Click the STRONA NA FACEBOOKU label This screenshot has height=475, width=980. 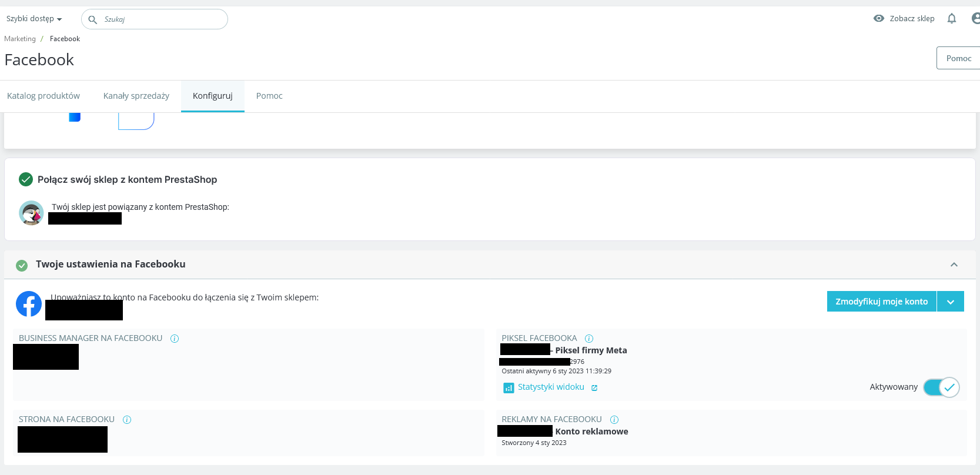66,419
